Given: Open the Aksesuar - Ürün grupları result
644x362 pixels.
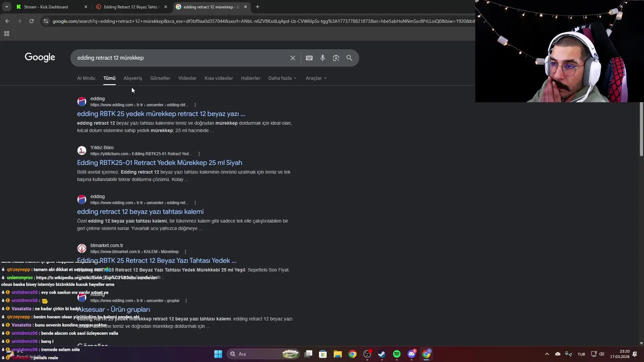Looking at the screenshot, I should [113, 309].
